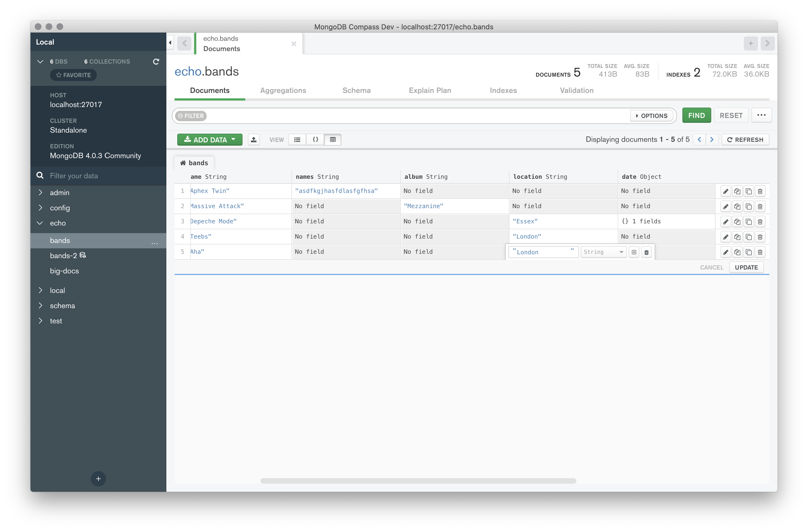Click the export collection icon beside Add Data
Image resolution: width=808 pixels, height=532 pixels.
254,140
